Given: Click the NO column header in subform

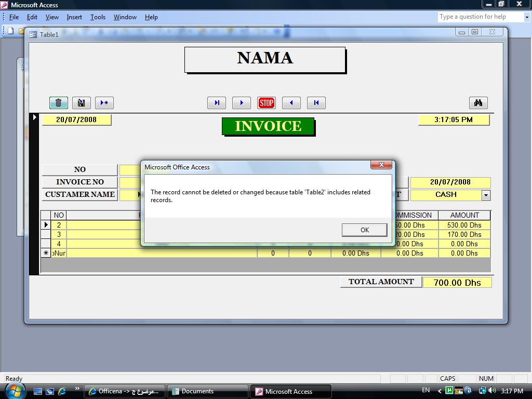Looking at the screenshot, I should pos(59,216).
